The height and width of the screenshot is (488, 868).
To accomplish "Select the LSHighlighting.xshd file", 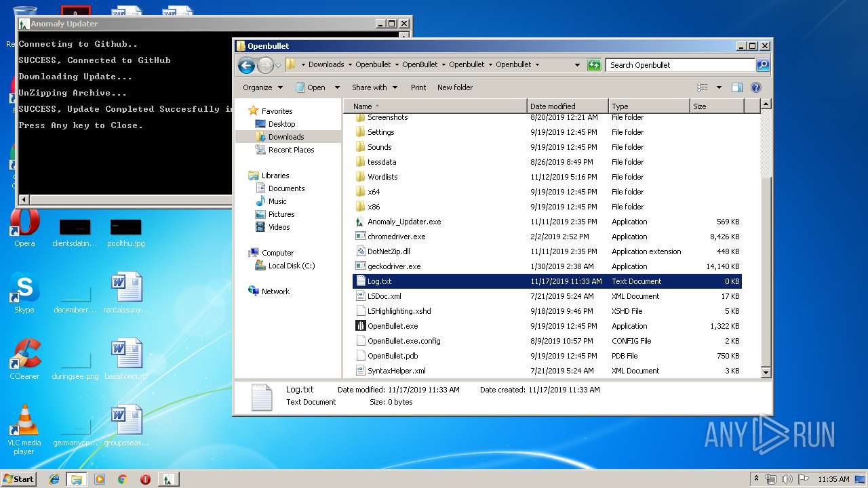I will pos(393,311).
